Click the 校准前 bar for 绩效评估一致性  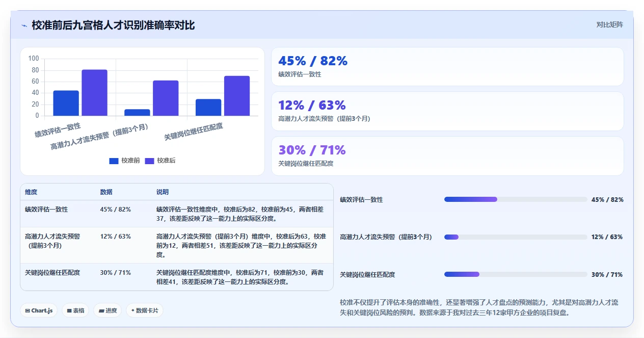[66, 103]
